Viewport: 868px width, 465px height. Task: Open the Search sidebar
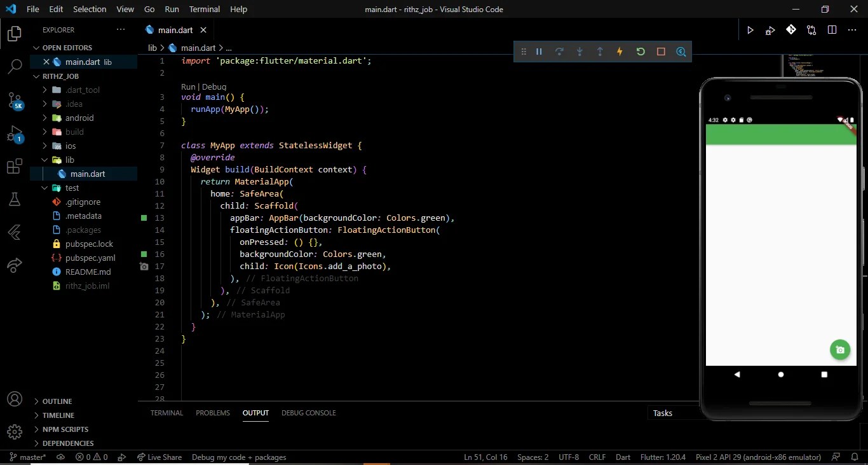[14, 67]
